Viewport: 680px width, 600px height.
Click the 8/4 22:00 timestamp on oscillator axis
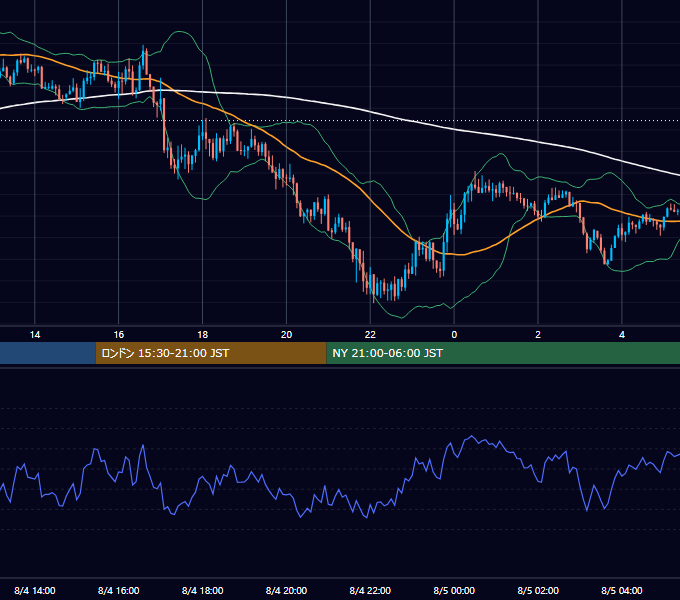[x=370, y=590]
